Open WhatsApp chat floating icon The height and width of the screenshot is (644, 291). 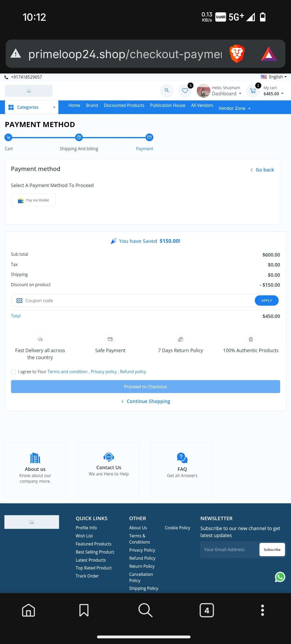coord(280,577)
